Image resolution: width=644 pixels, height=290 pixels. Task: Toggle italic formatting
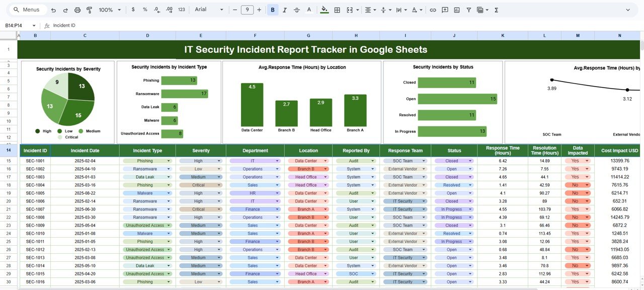(x=285, y=10)
